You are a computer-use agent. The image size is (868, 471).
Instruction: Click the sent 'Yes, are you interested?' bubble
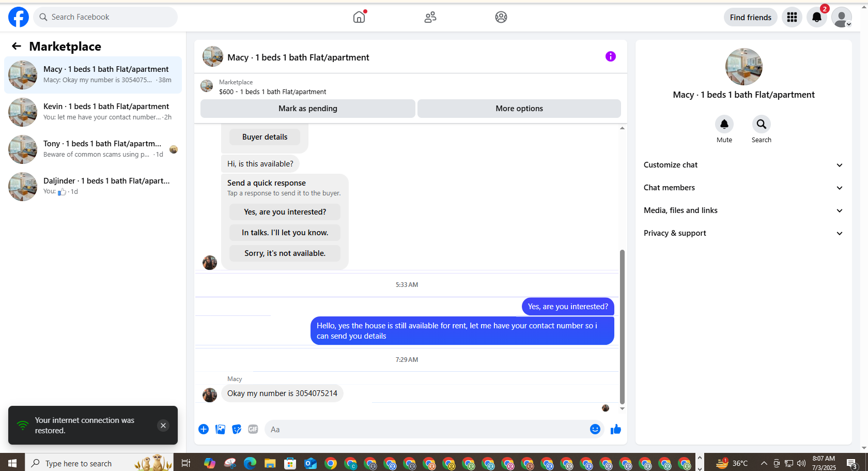pos(568,307)
